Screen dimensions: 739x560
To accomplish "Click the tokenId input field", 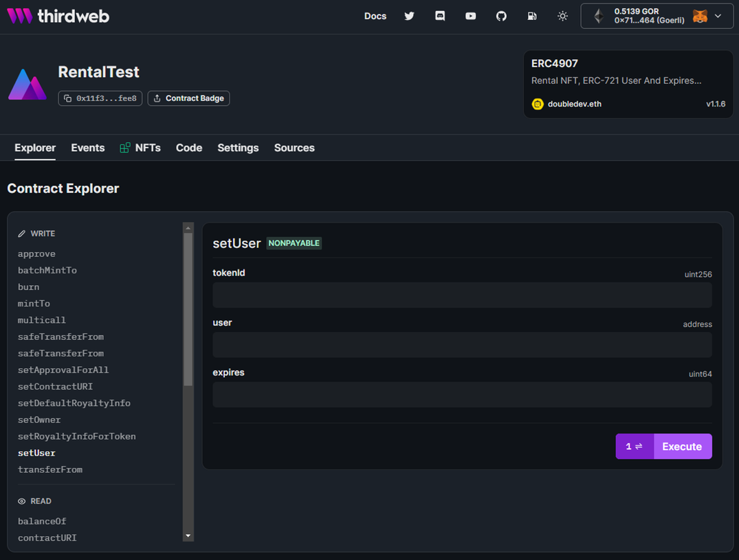I will 462,295.
